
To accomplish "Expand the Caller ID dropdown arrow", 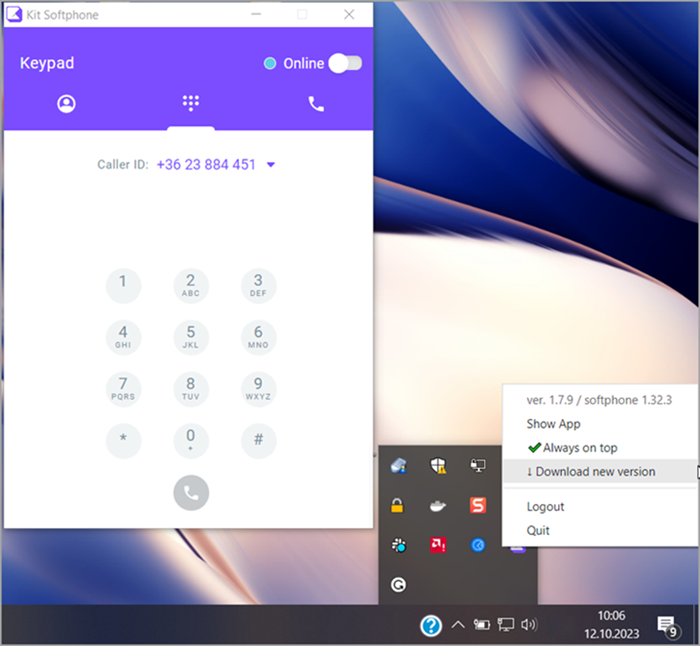I will (271, 165).
